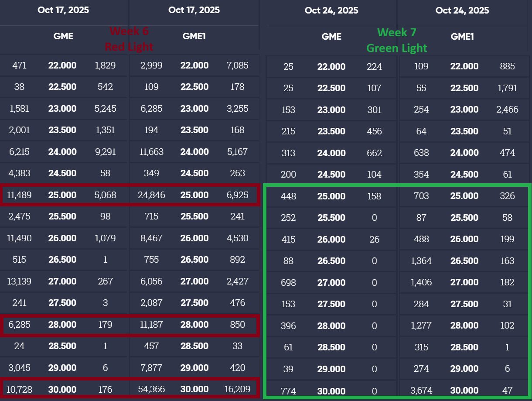Click 16,209 in the GME1 30.000 row
This screenshot has width=532, height=401.
coord(238,389)
